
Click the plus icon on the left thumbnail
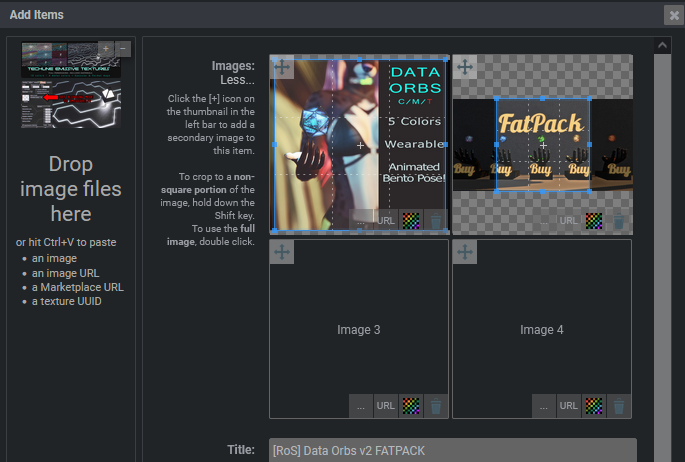click(106, 48)
